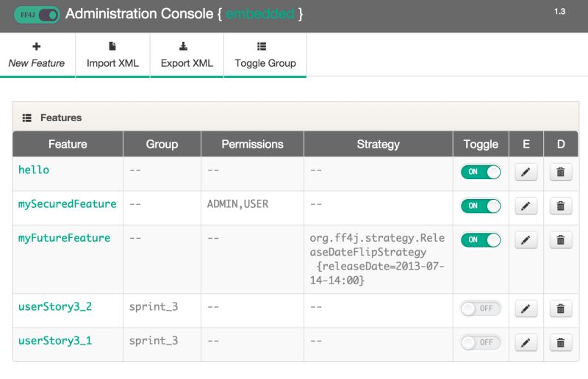Switch off the mySecuredFeature toggle
Screen dimensions: 588x379
[481, 206]
